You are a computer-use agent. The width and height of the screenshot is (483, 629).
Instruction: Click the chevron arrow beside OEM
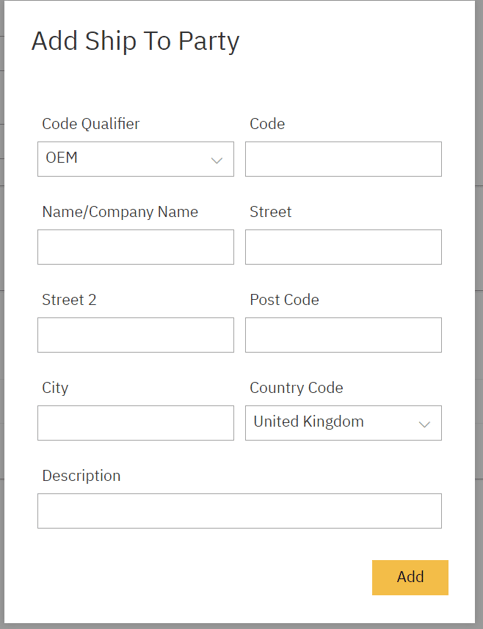tap(217, 161)
